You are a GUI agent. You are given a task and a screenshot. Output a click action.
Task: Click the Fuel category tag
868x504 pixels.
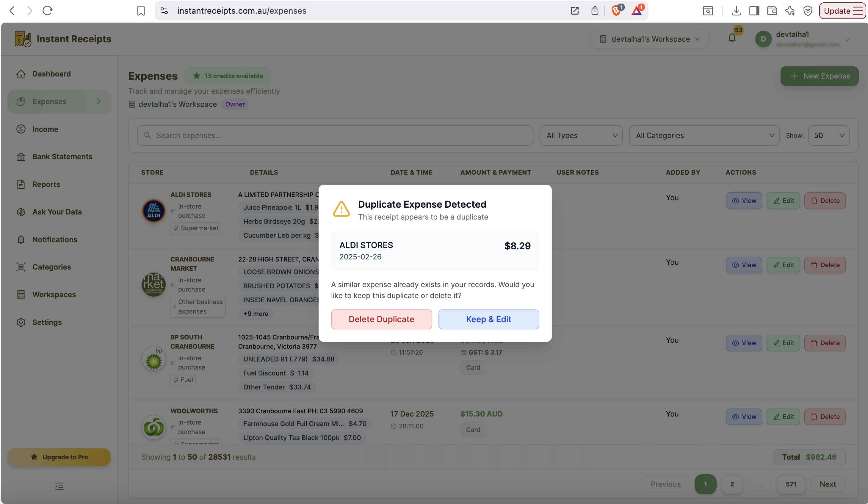click(183, 380)
